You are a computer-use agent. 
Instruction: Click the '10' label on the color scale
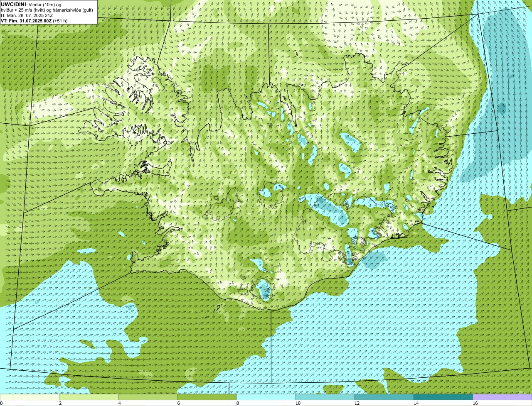click(x=298, y=403)
